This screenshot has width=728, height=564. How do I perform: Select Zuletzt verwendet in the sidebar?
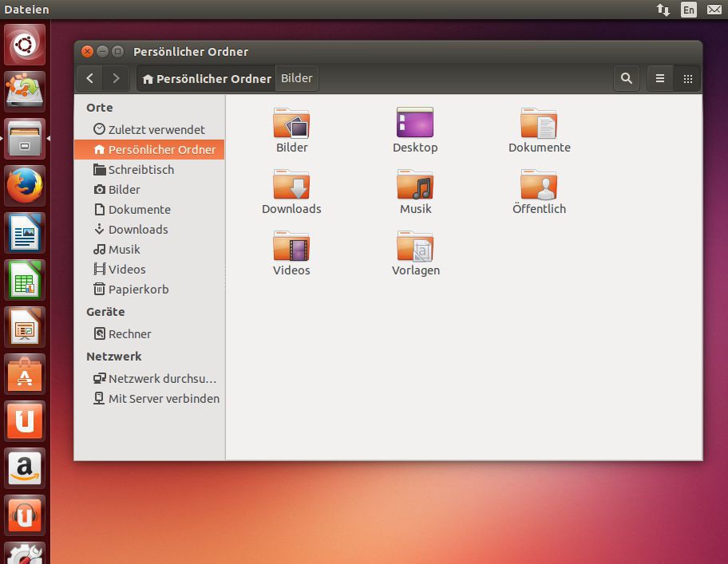coord(156,129)
